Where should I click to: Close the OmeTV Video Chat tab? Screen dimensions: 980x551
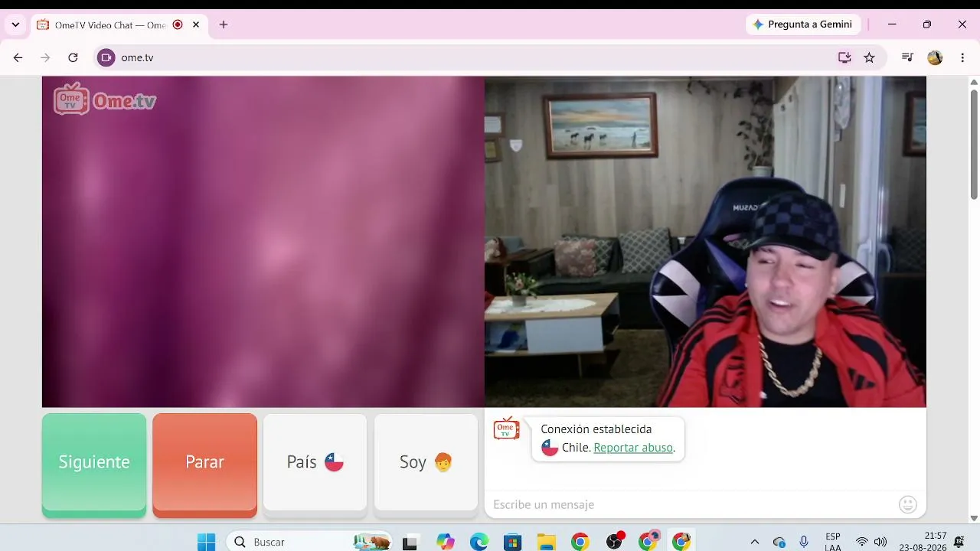(196, 24)
